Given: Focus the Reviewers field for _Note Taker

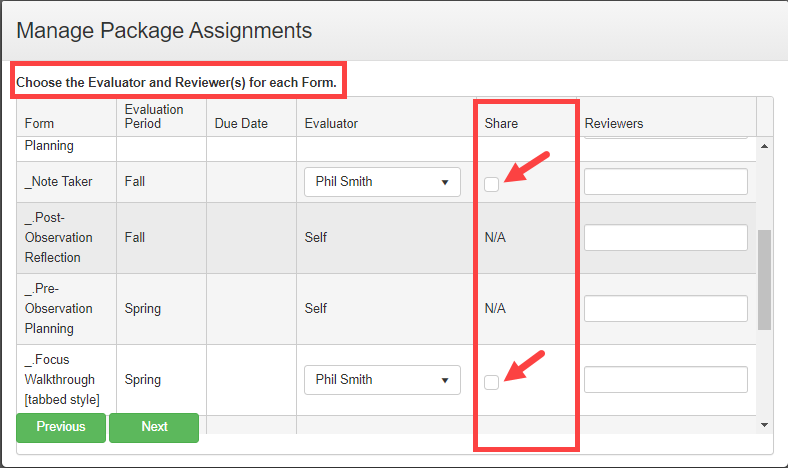Looking at the screenshot, I should coord(666,182).
